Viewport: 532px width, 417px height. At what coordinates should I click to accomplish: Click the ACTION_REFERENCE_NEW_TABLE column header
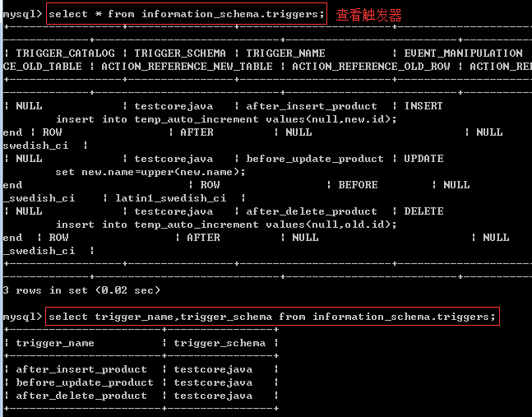tap(187, 67)
